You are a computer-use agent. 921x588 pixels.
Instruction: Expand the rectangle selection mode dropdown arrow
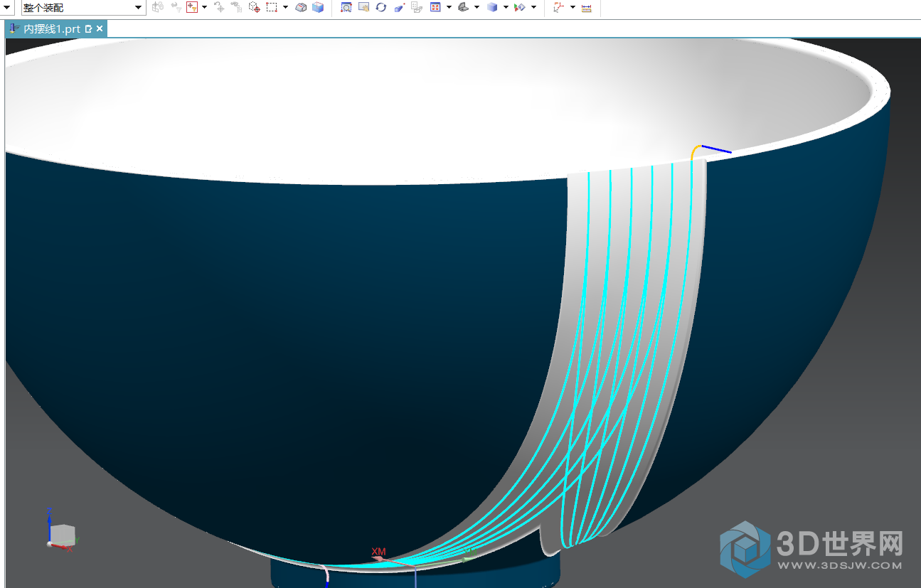[285, 7]
